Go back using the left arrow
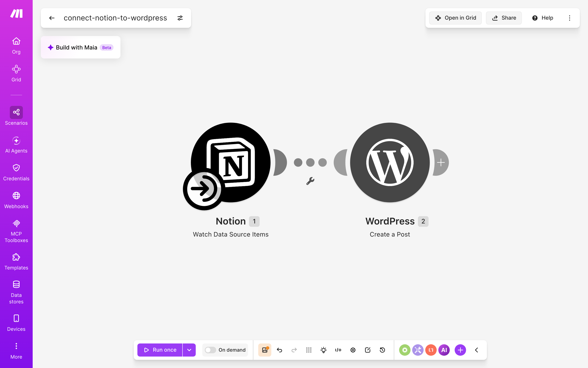Image resolution: width=588 pixels, height=368 pixels. [x=52, y=18]
